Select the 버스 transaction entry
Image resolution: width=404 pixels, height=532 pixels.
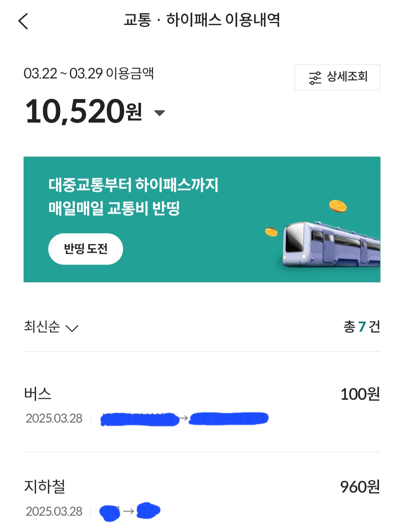(38, 394)
